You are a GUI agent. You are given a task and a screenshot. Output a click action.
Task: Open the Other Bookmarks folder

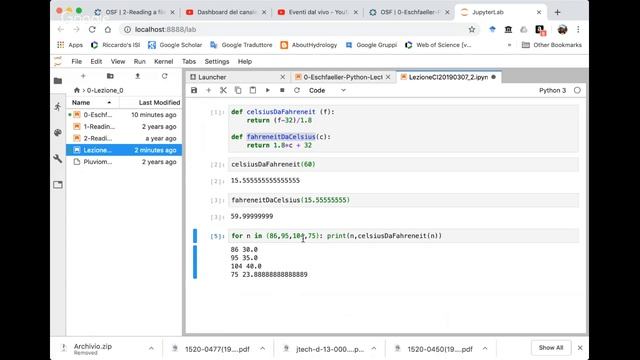click(552, 45)
